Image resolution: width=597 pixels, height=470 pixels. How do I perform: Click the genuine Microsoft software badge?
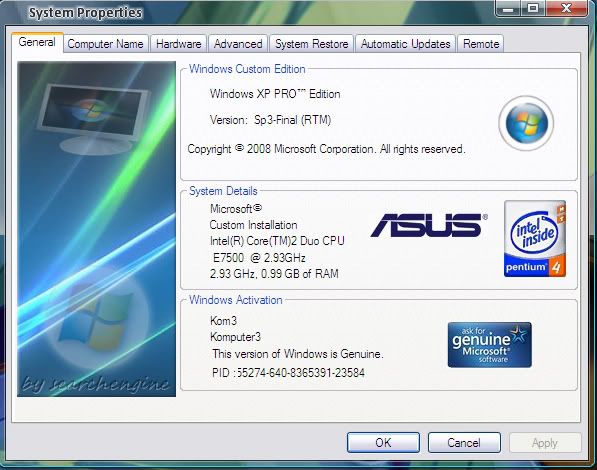(x=490, y=345)
